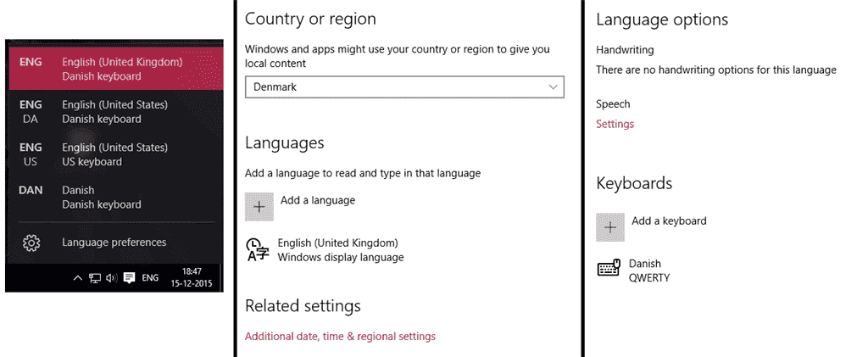This screenshot has width=868, height=357.
Task: Select the language icon beside English (United Kingdom)
Action: click(258, 249)
